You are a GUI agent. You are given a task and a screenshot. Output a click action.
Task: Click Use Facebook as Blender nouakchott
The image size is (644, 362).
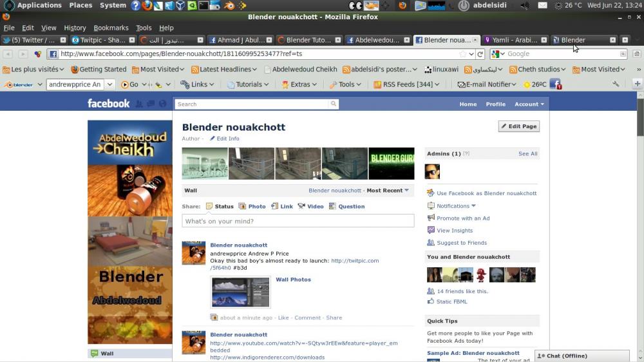[x=486, y=193]
